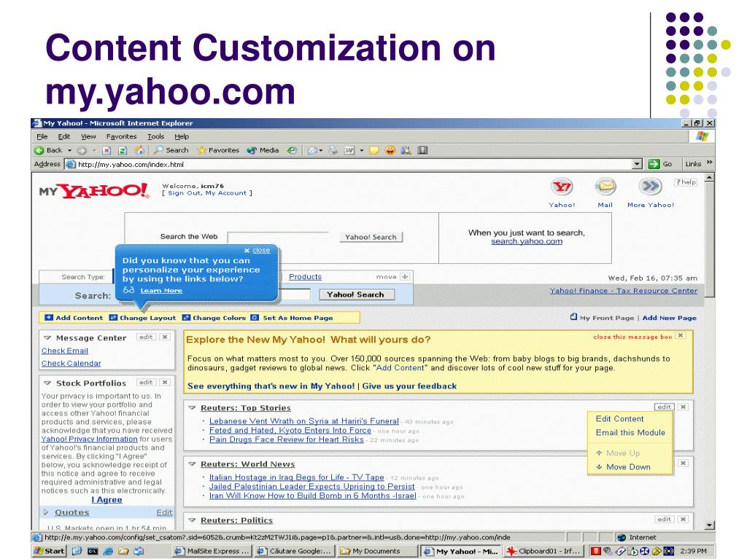This screenshot has width=747, height=560.
Task: Click the smiley Messenger icon in the toolbar
Action: coord(390,150)
